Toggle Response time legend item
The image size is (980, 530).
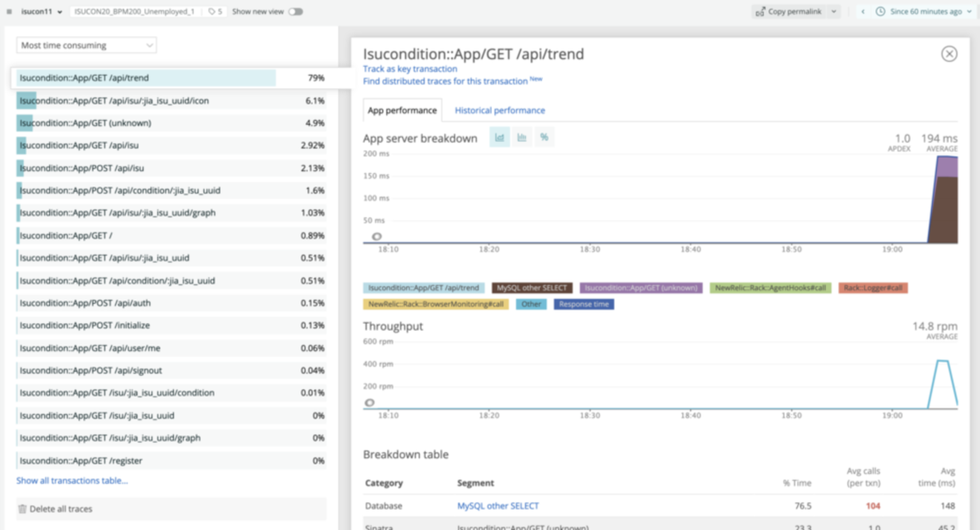(584, 304)
